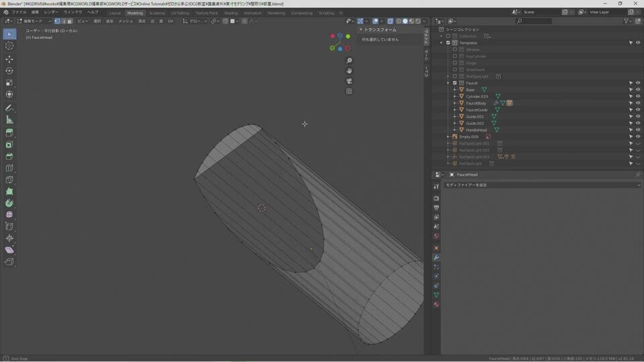This screenshot has width=644, height=362.
Task: Enable the Window collection checkbox
Action: pos(455,50)
